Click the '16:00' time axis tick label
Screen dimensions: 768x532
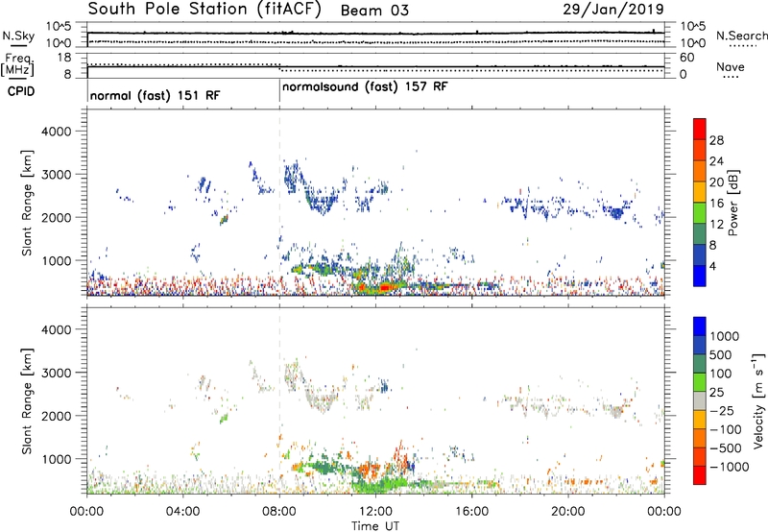click(x=471, y=512)
